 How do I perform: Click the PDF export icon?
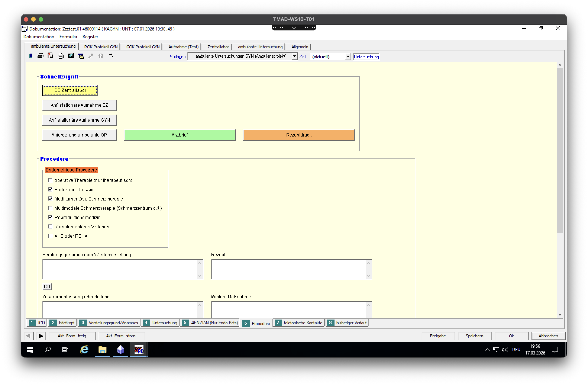pyautogui.click(x=50, y=56)
